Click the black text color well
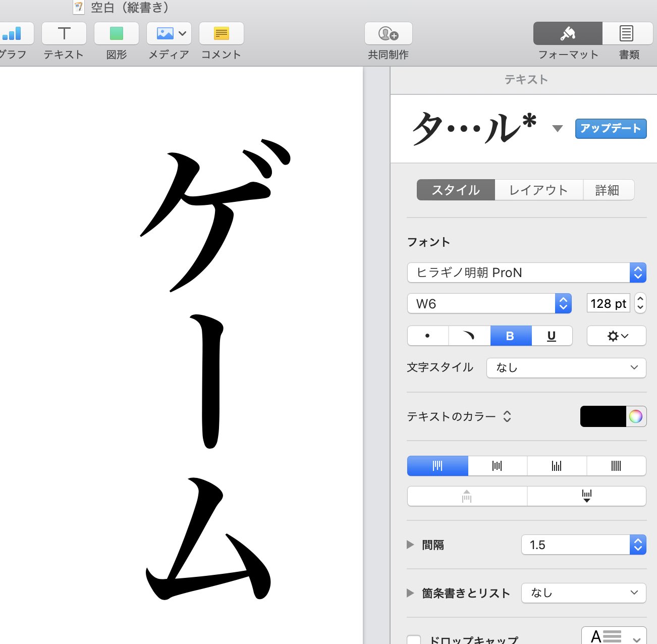This screenshot has width=657, height=644. coord(603,416)
